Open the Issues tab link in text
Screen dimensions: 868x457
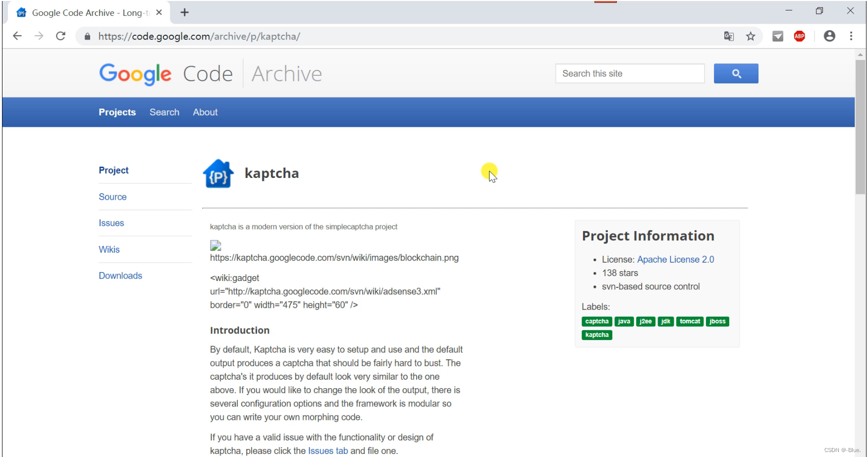(328, 451)
